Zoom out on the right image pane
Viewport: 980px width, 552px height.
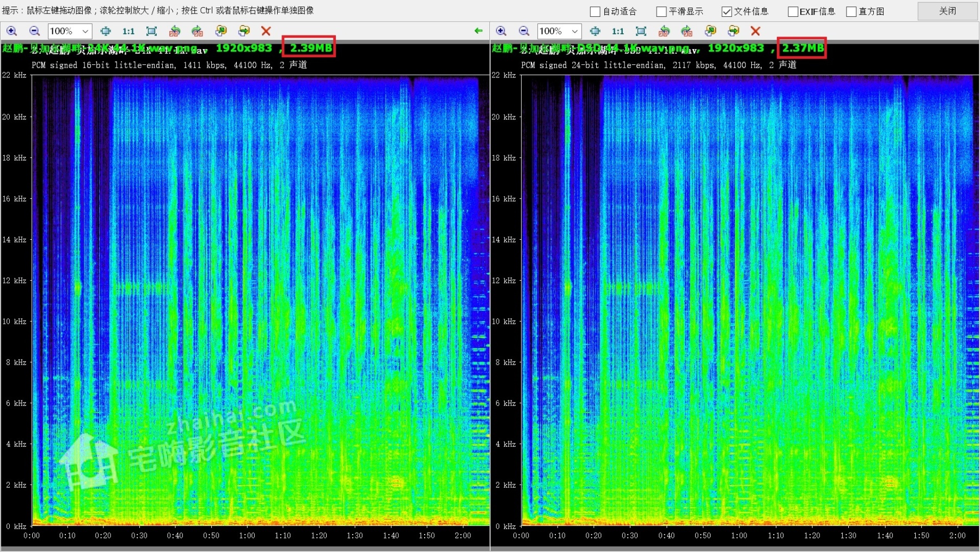(524, 31)
